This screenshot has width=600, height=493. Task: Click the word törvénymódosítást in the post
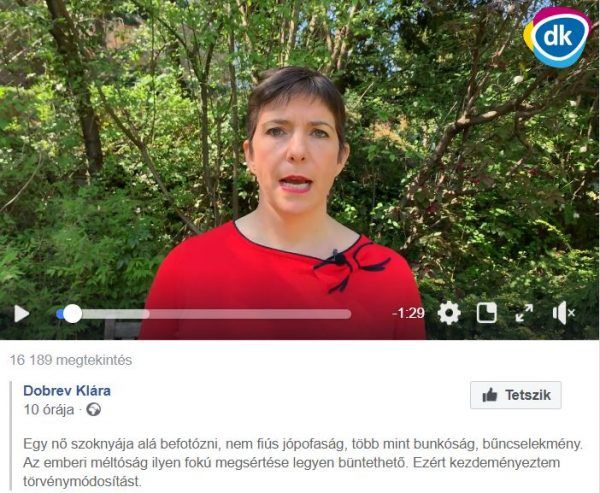pyautogui.click(x=82, y=482)
